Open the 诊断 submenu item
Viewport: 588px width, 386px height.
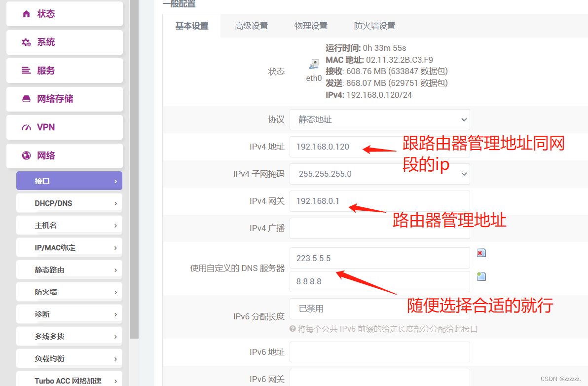click(x=69, y=314)
